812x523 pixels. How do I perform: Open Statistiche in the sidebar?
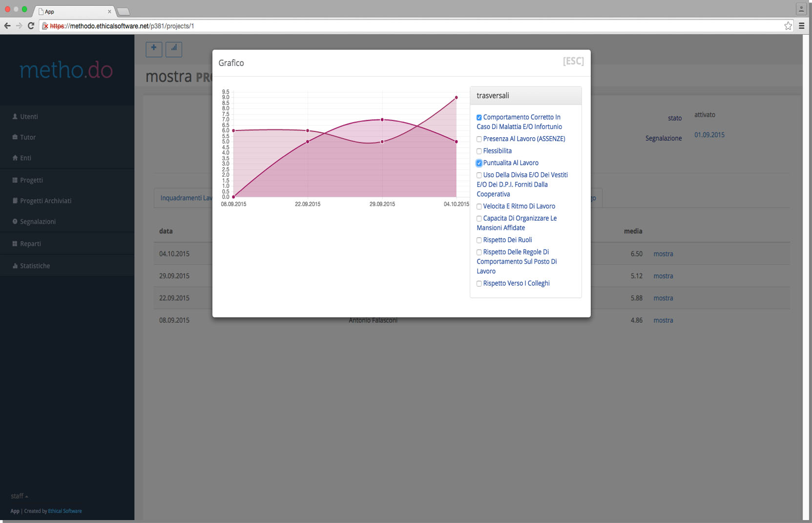point(35,266)
